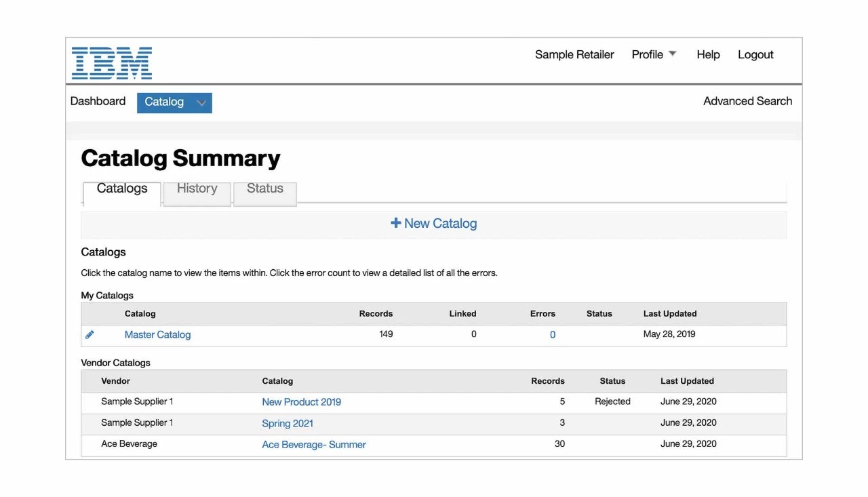
Task: Open Advanced Search
Action: (x=747, y=100)
